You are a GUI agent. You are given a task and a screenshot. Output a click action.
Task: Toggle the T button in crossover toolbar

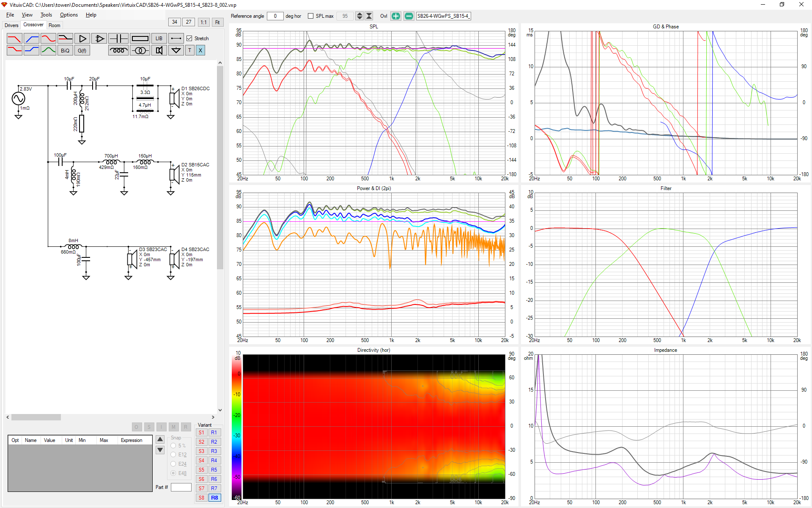[x=189, y=50]
